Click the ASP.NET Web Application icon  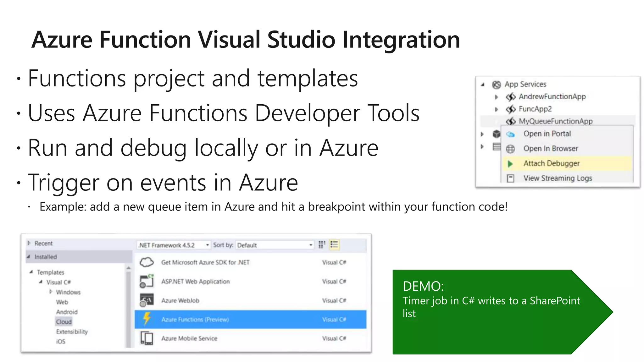coord(147,281)
